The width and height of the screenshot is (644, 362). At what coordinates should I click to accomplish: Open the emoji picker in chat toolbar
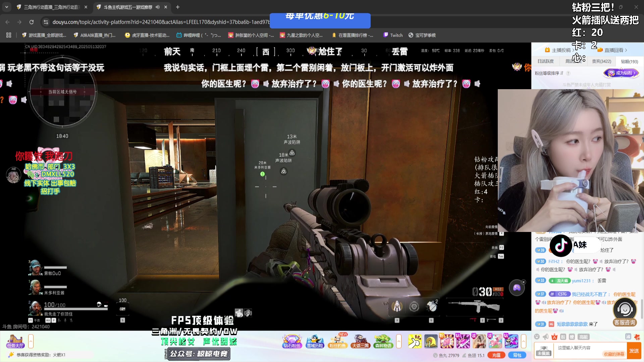pyautogui.click(x=537, y=337)
